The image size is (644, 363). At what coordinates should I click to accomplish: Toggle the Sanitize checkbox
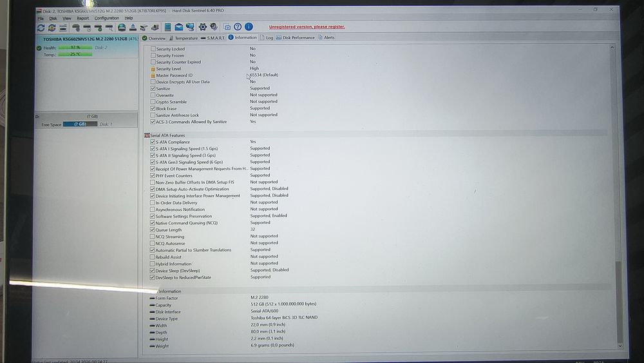tap(153, 88)
